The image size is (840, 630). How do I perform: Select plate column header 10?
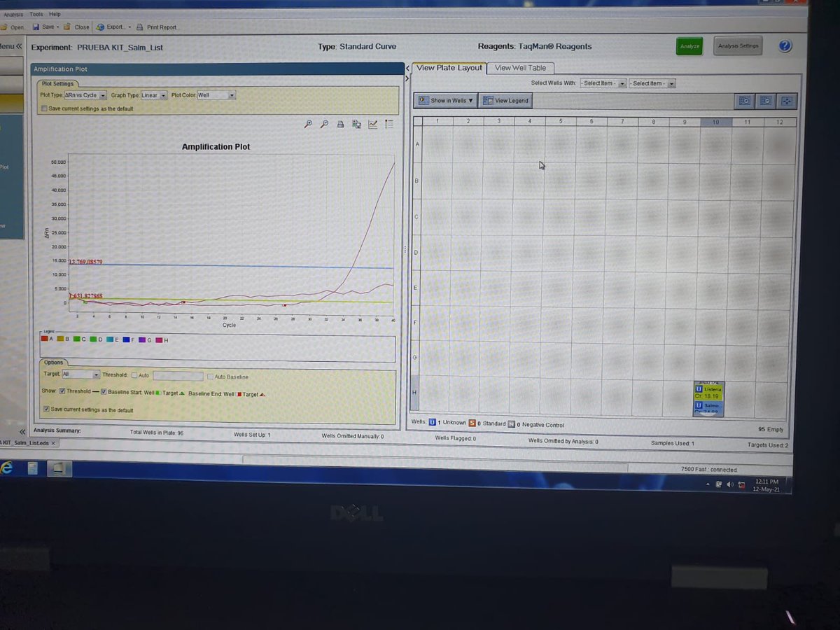point(716,122)
